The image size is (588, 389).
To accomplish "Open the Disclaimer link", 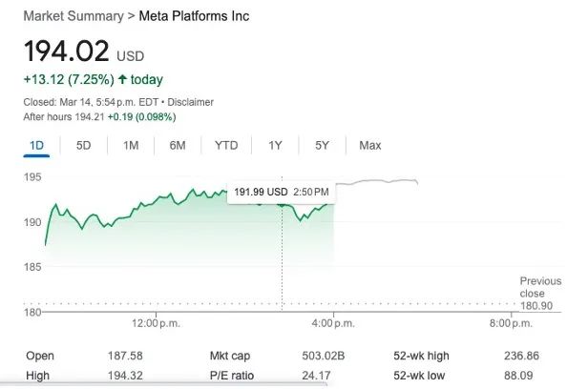I will pos(191,102).
